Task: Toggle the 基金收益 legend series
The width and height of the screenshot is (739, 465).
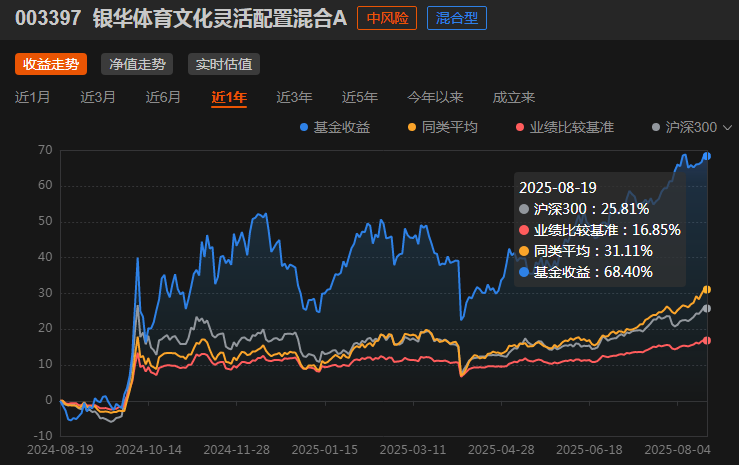Action: [x=335, y=127]
